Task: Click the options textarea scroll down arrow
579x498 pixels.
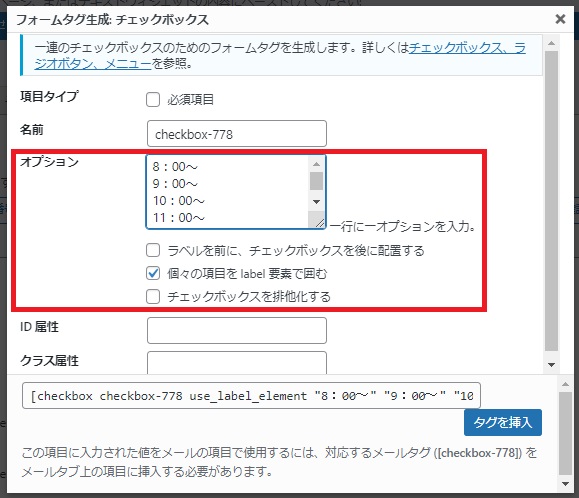Action: [316, 202]
